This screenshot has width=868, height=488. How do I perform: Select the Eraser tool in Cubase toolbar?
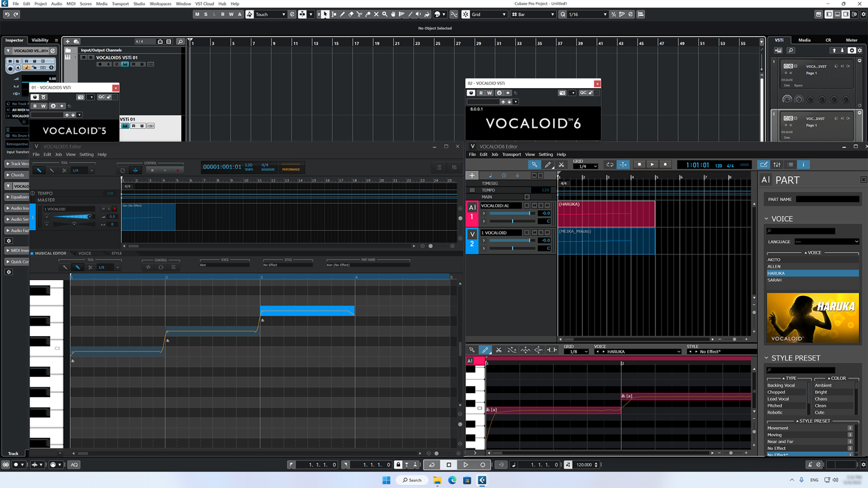351,14
